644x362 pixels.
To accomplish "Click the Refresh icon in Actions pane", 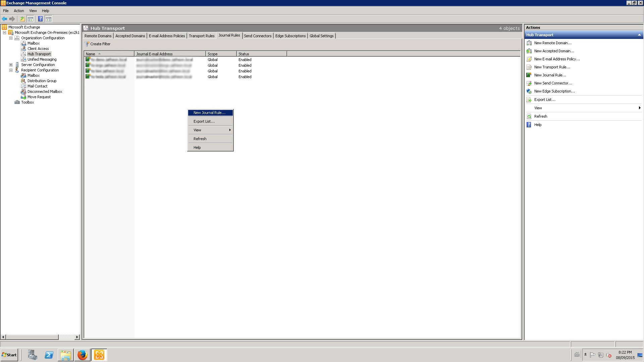I will coord(529,116).
